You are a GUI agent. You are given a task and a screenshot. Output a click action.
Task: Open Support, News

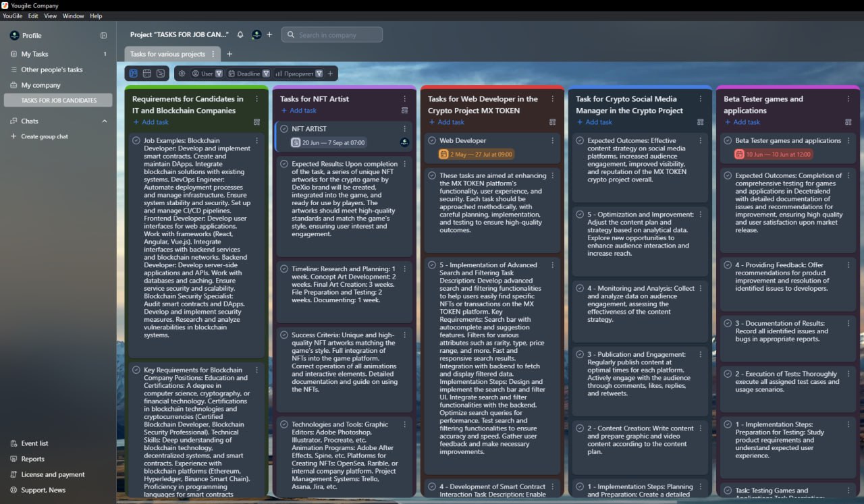pos(43,490)
